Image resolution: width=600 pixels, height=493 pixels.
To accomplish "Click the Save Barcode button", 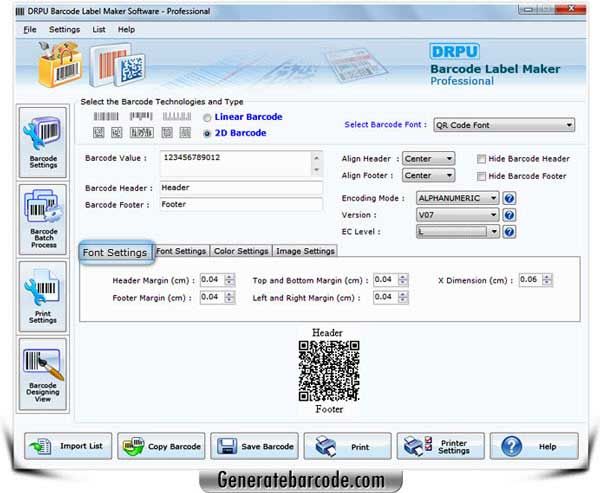I will click(254, 446).
